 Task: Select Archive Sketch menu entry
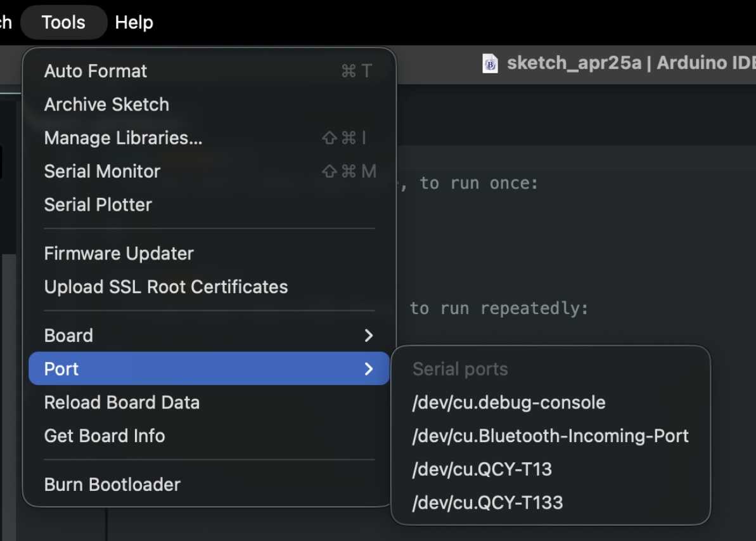pyautogui.click(x=208, y=104)
